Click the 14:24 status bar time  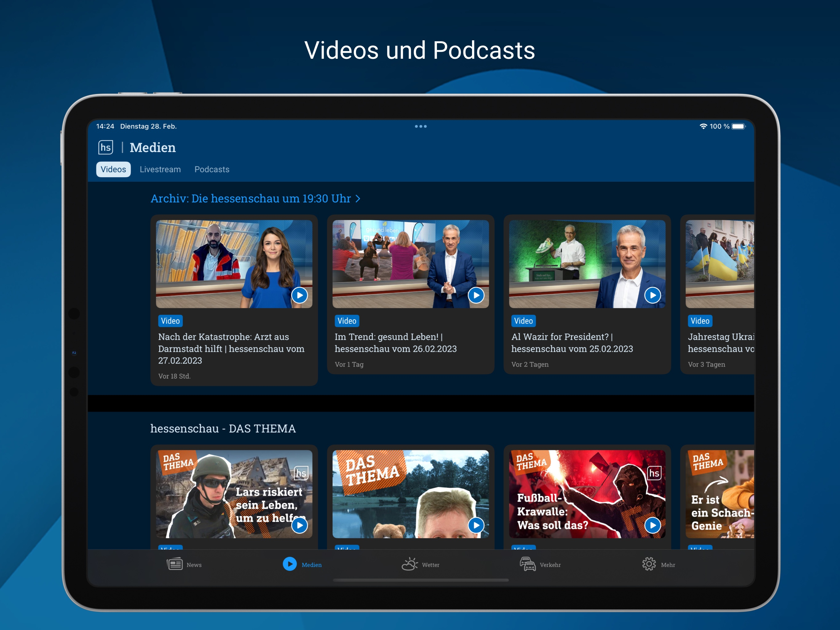point(105,126)
